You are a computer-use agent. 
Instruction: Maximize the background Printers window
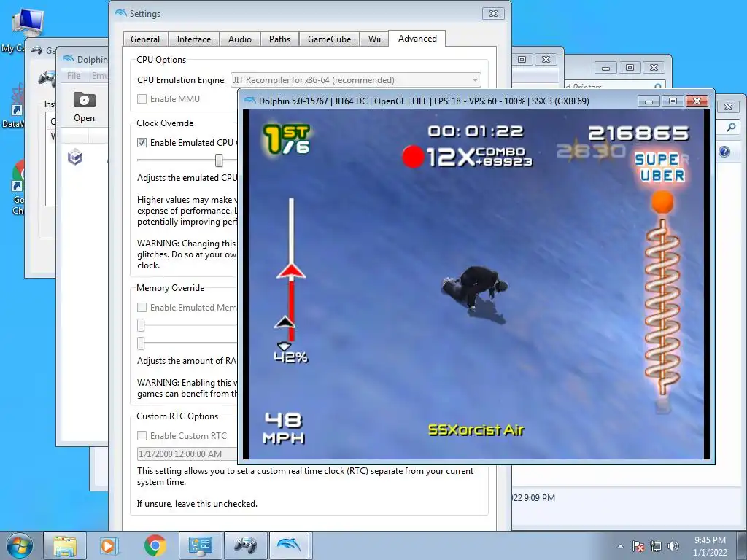pyautogui.click(x=630, y=68)
